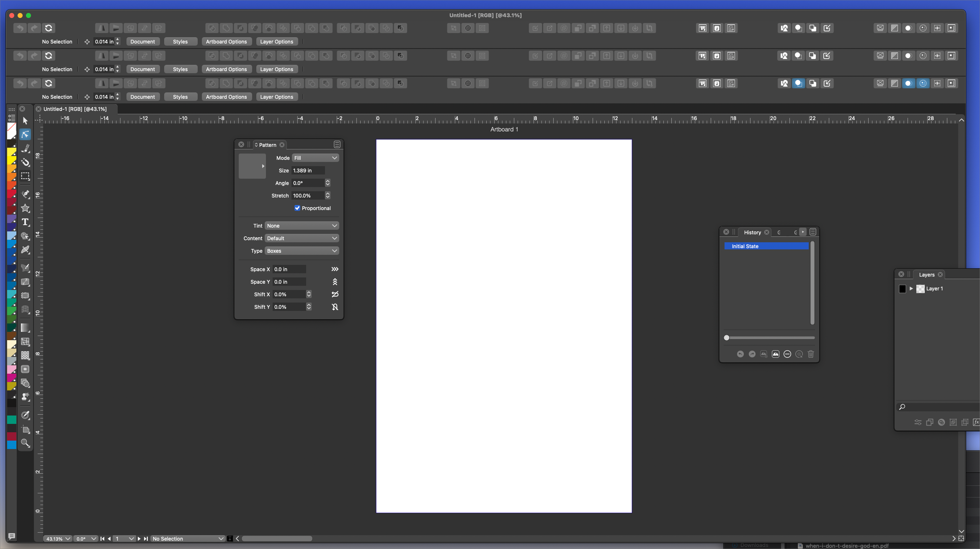
Task: Select the Pen drawing tool
Action: pos(25,194)
